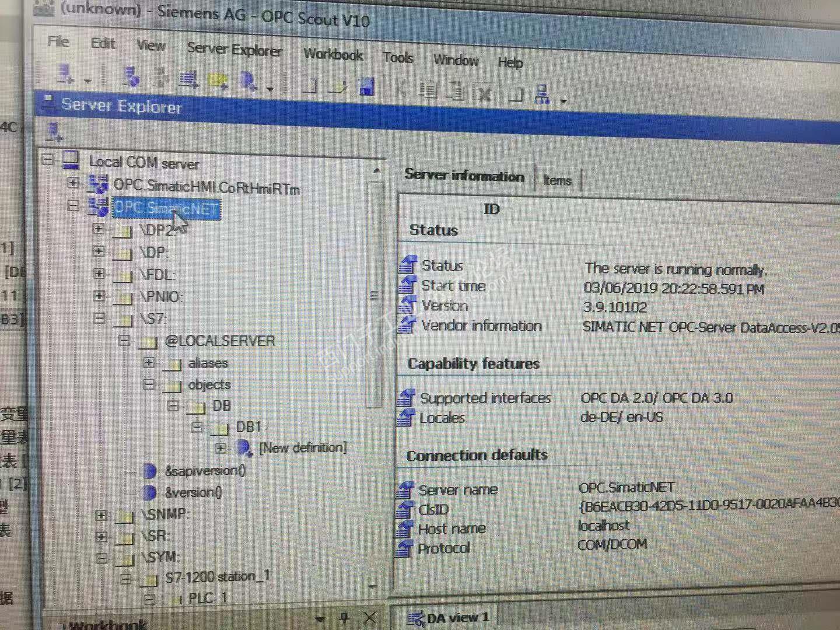Expand the \DP2 folder node

(99, 229)
